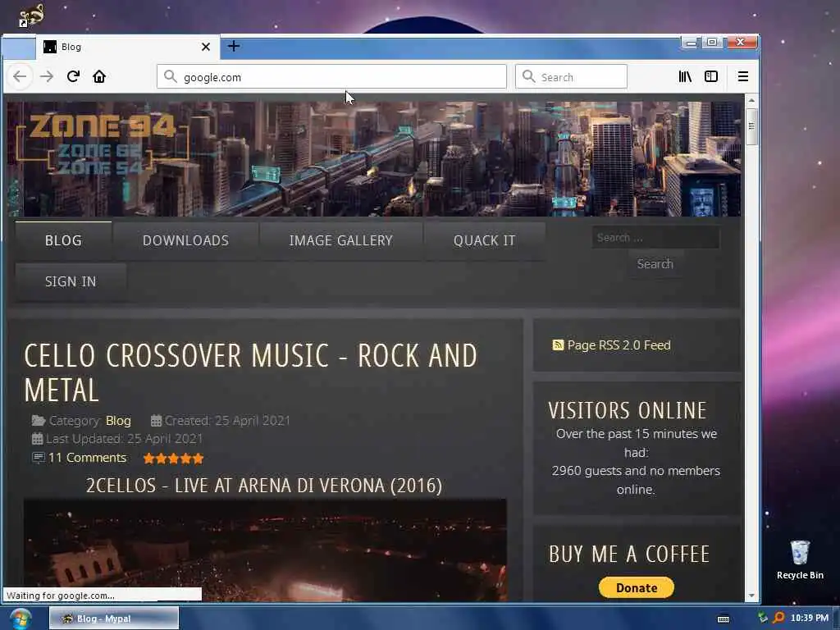The width and height of the screenshot is (840, 630).
Task: Go back with the browser back arrow
Action: click(20, 76)
